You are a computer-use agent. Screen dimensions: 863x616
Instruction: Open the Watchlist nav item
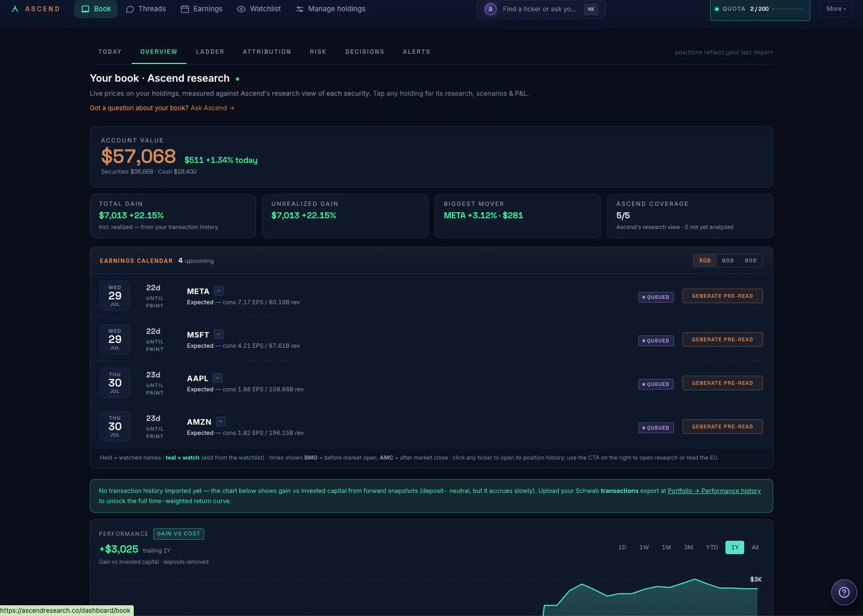tap(259, 9)
